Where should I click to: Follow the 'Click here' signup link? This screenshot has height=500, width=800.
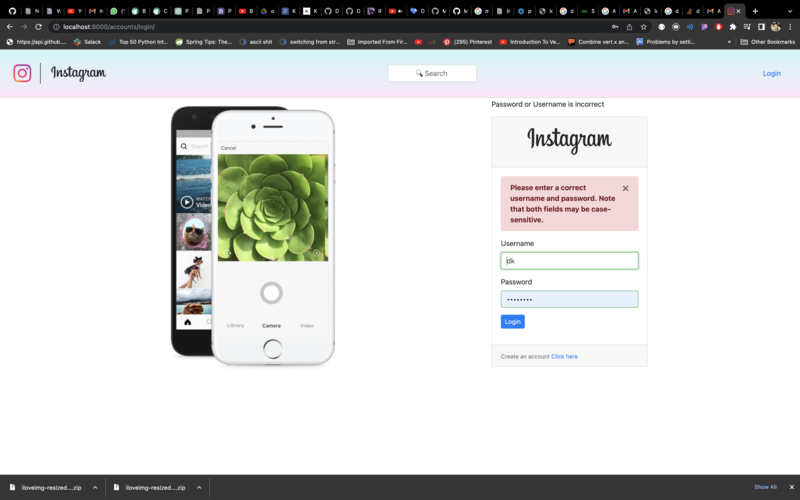click(x=564, y=356)
